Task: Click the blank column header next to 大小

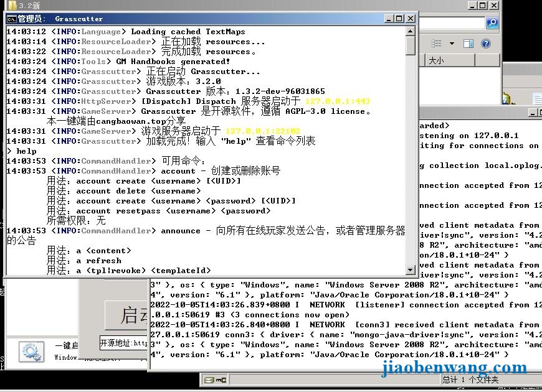Action: [x=487, y=60]
